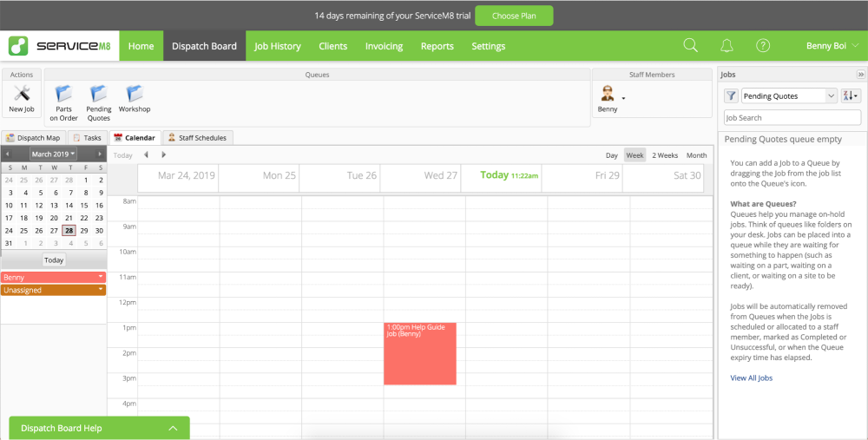
Task: Select March 12 in mini calendar
Action: (x=39, y=206)
